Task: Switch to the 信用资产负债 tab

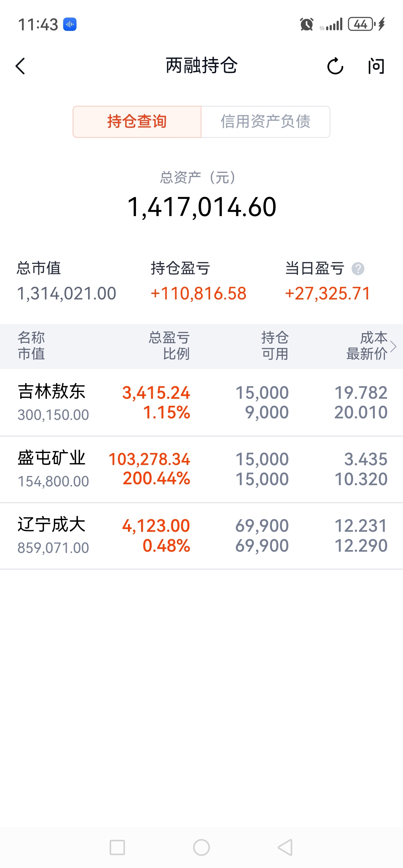Action: pos(265,122)
